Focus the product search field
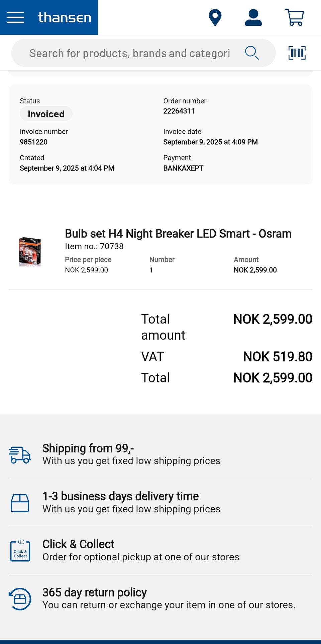The height and width of the screenshot is (644, 321). pos(130,53)
